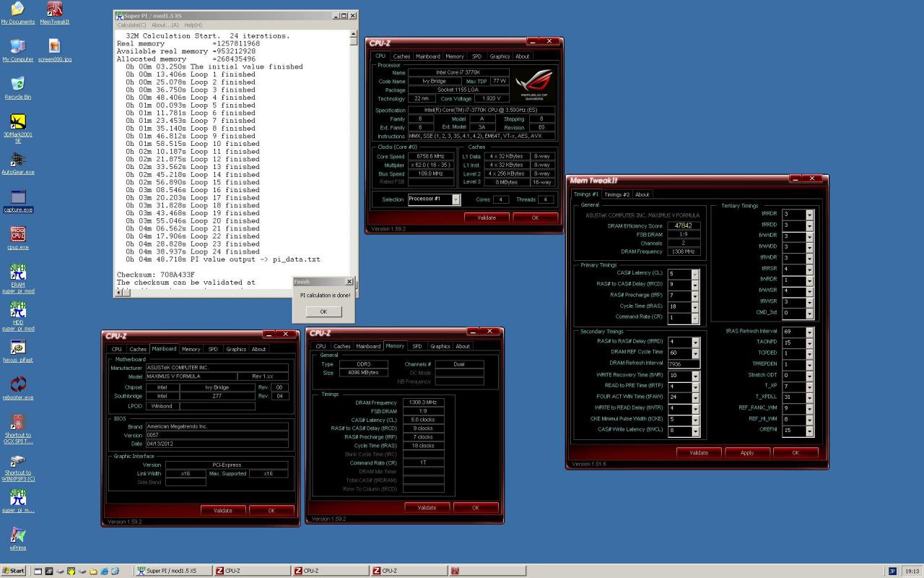Click the Show Desktop quick launch icon

[x=38, y=571]
